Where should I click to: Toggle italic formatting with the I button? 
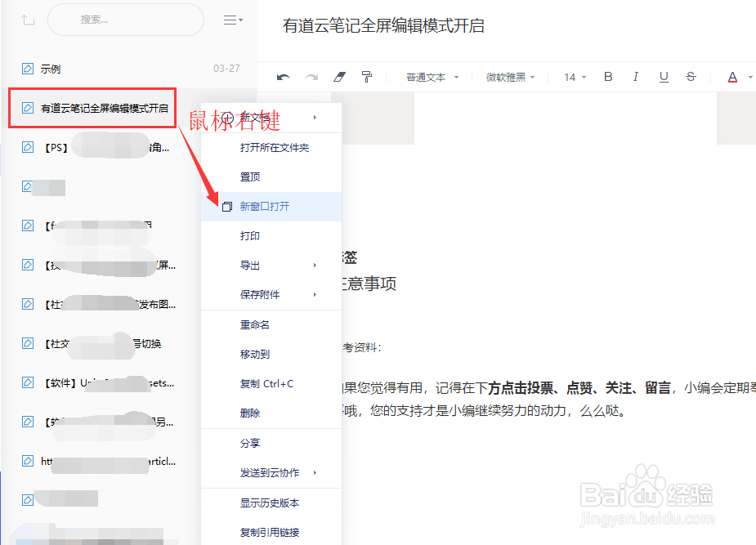point(636,76)
